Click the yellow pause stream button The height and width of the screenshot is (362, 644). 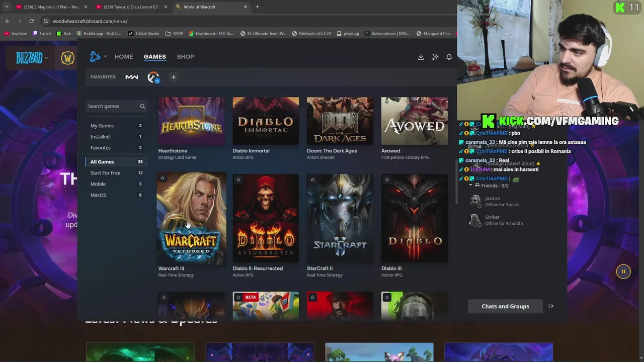[x=623, y=271]
